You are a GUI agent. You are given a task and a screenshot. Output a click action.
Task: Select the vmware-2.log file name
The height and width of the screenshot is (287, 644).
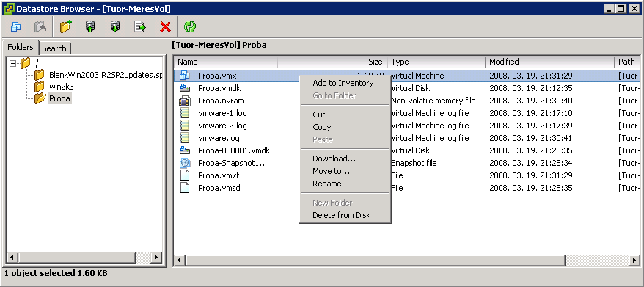222,126
